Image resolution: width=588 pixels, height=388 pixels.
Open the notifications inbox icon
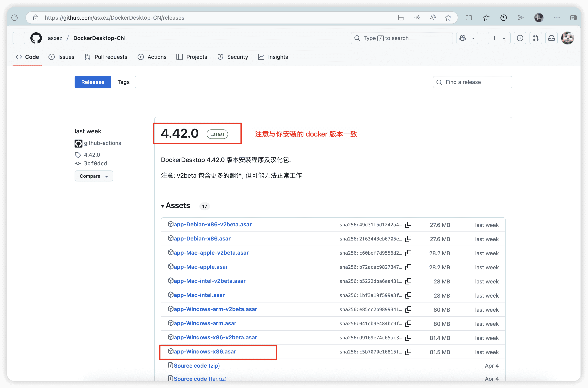pos(552,38)
